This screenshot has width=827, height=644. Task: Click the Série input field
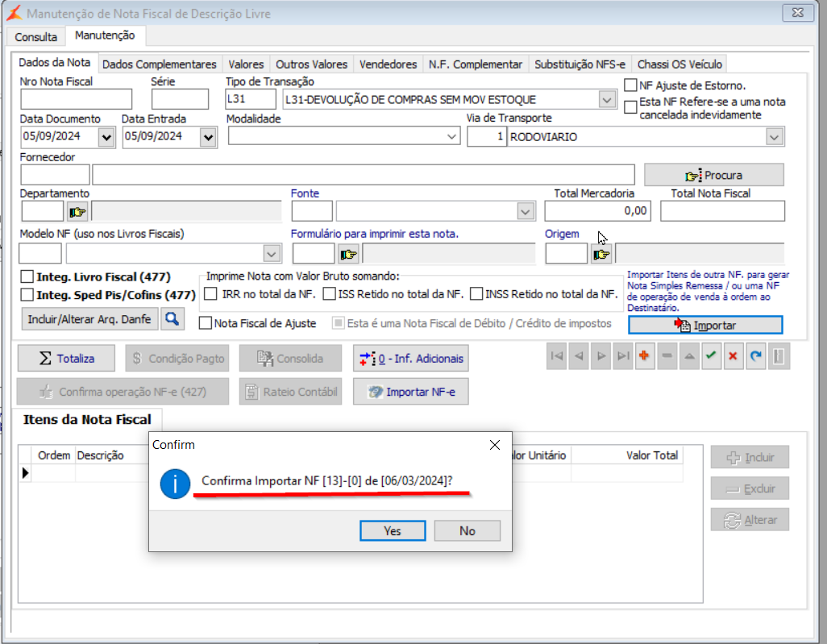(181, 99)
